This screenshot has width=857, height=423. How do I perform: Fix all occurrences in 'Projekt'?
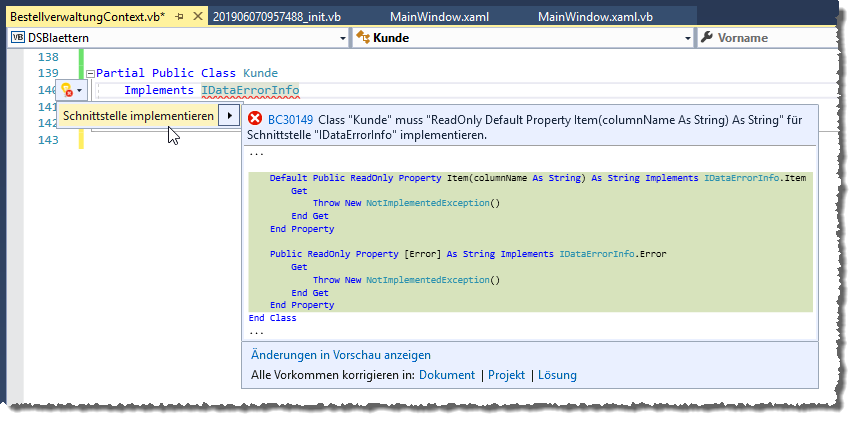click(x=506, y=375)
